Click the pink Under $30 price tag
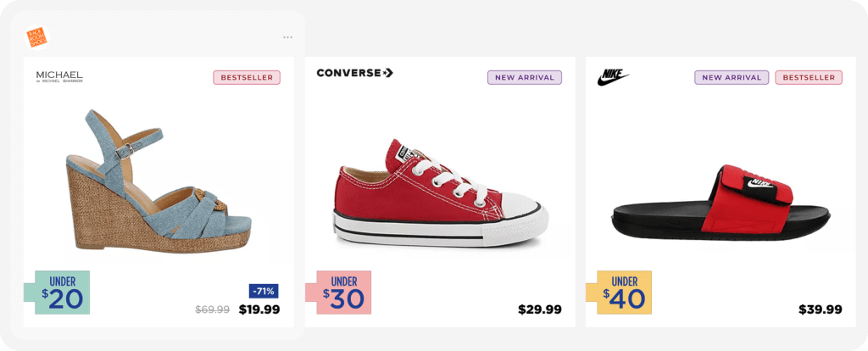 click(x=343, y=292)
